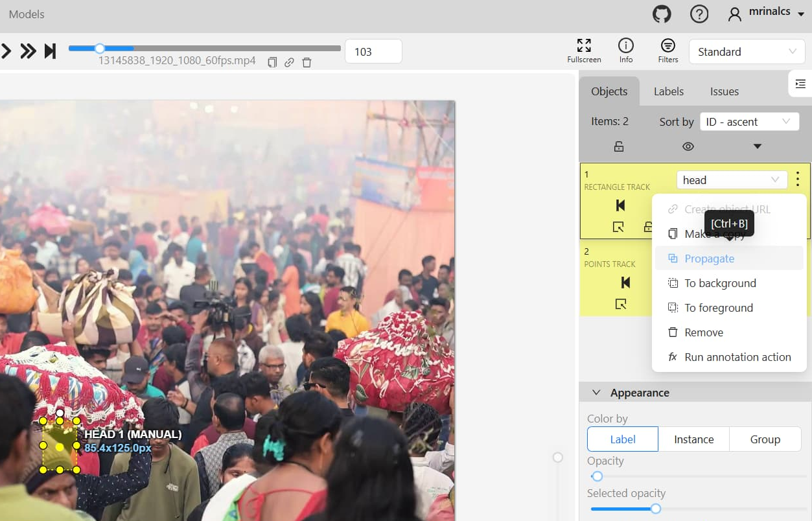The image size is (812, 521).
Task: Hide all objects with eye icon
Action: (x=688, y=146)
